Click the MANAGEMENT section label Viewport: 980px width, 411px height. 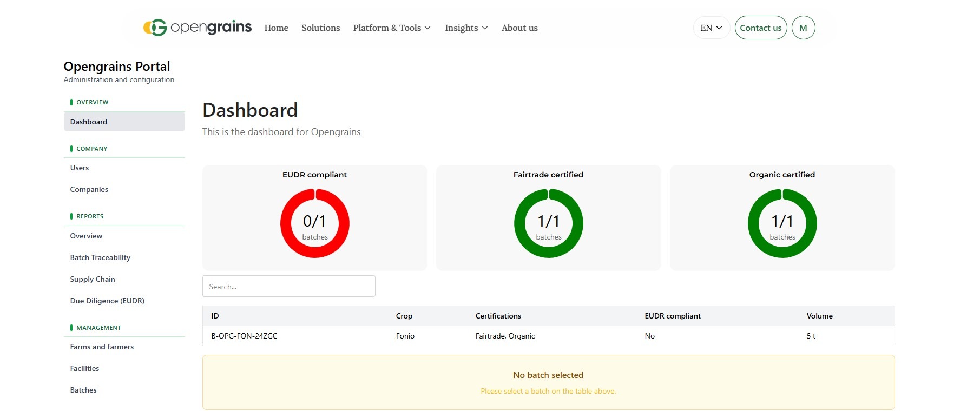[99, 328]
